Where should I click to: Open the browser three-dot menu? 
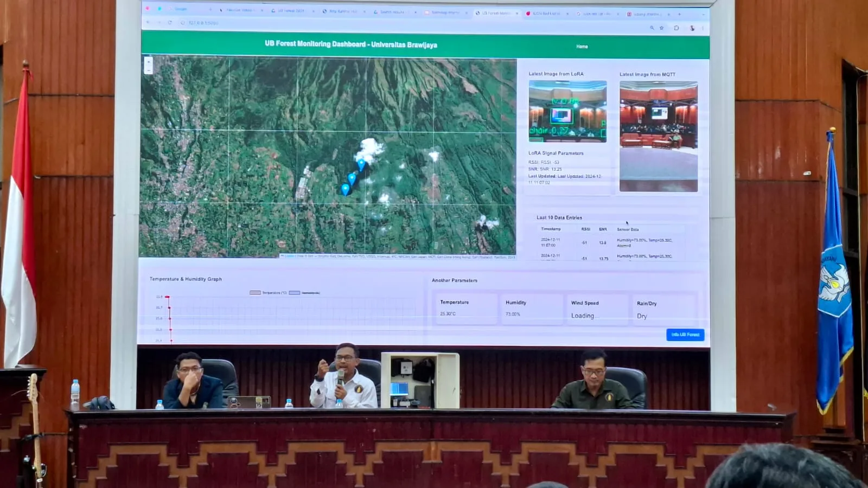coord(703,28)
